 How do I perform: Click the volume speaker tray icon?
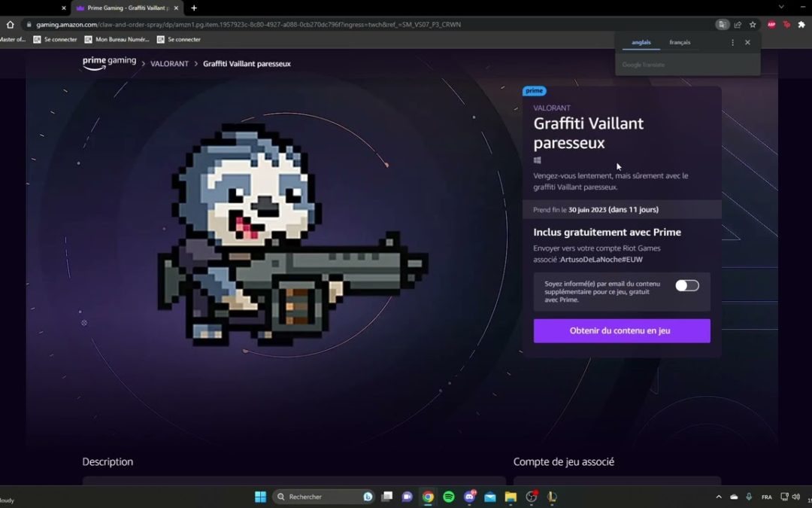(x=796, y=497)
